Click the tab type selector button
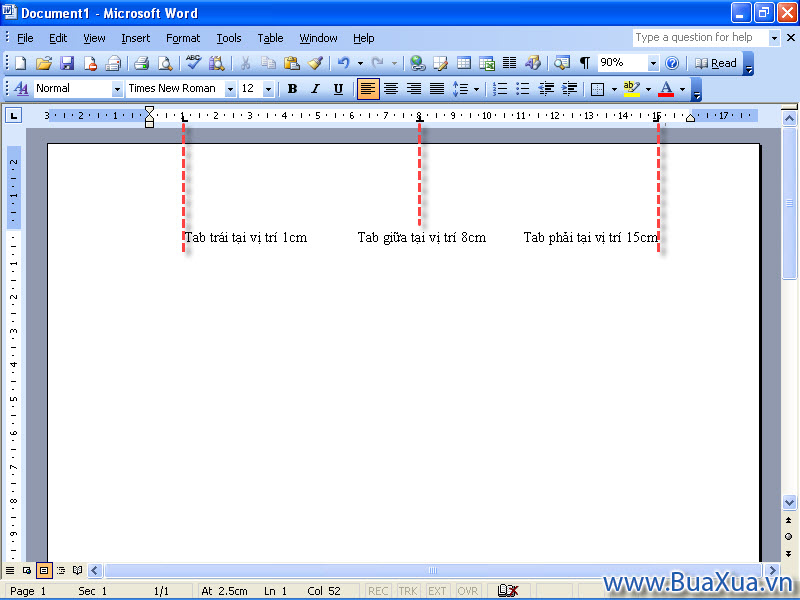Image resolution: width=800 pixels, height=600 pixels. (14, 116)
